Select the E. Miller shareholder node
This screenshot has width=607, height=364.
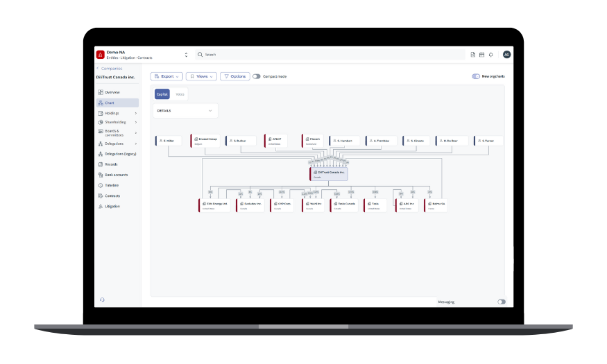pyautogui.click(x=169, y=141)
